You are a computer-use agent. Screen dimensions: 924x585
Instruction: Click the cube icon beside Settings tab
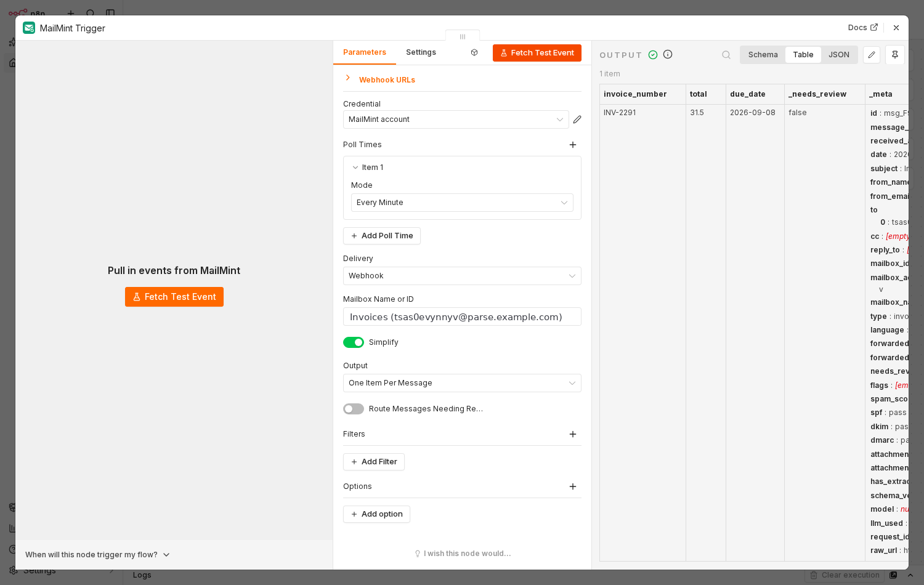pos(474,52)
